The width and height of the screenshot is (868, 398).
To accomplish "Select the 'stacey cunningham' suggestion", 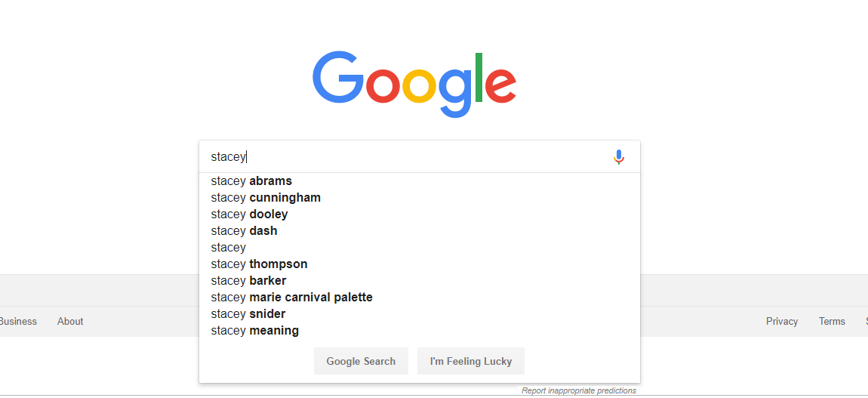I will [x=419, y=198].
